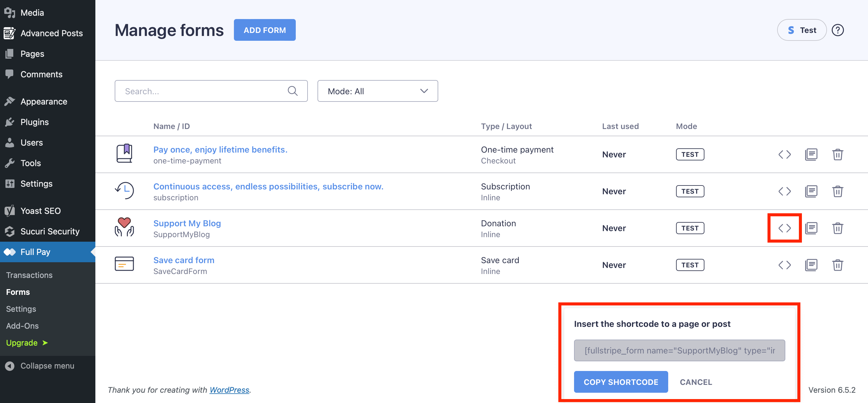This screenshot has height=403, width=868.
Task: Click the clone icon for the subscription form
Action: click(x=811, y=191)
